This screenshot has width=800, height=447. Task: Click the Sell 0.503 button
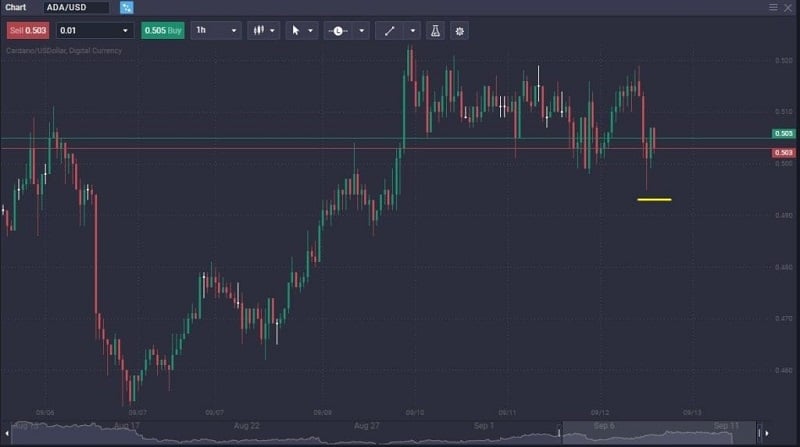[28, 31]
